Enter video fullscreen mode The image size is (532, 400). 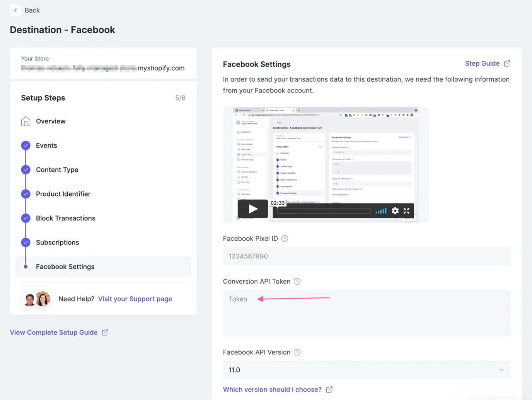pyautogui.click(x=406, y=211)
